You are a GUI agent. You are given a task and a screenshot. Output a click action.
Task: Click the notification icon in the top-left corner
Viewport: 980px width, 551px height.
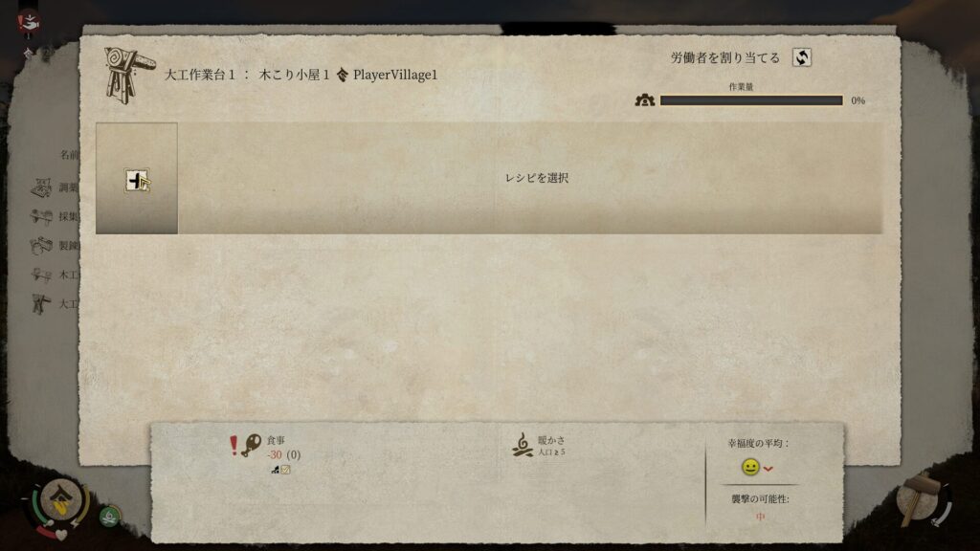[30, 23]
